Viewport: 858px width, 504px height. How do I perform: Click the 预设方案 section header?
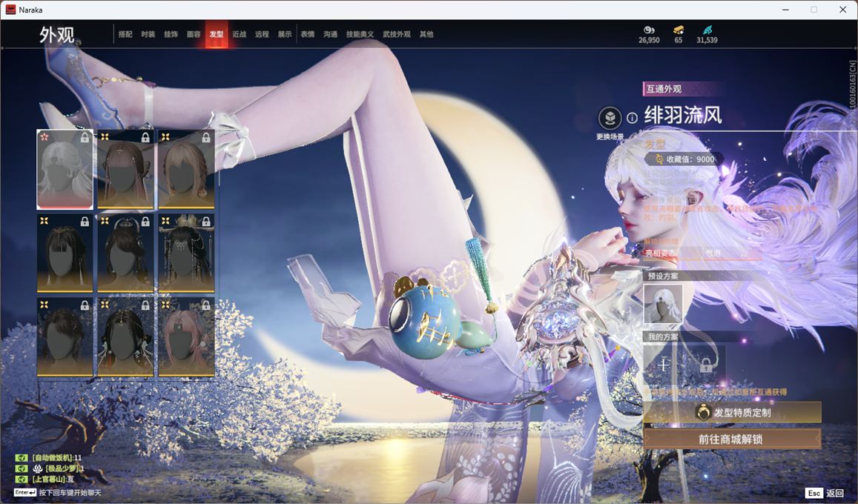(663, 276)
